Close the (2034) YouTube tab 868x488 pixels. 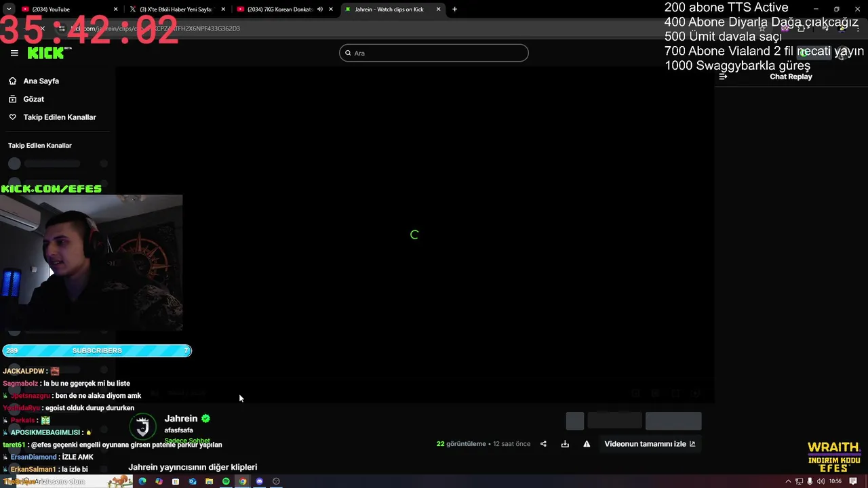(x=115, y=9)
